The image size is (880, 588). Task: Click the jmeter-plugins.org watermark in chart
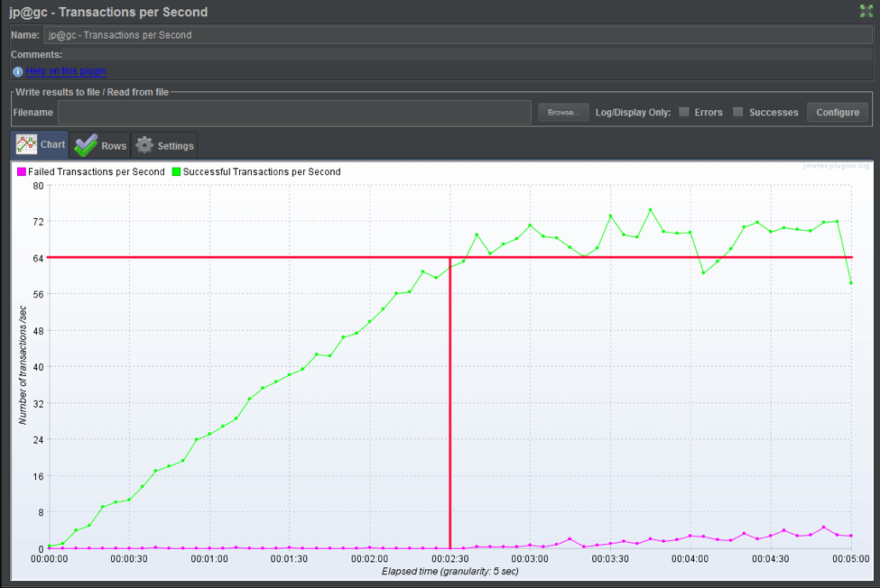pos(836,166)
